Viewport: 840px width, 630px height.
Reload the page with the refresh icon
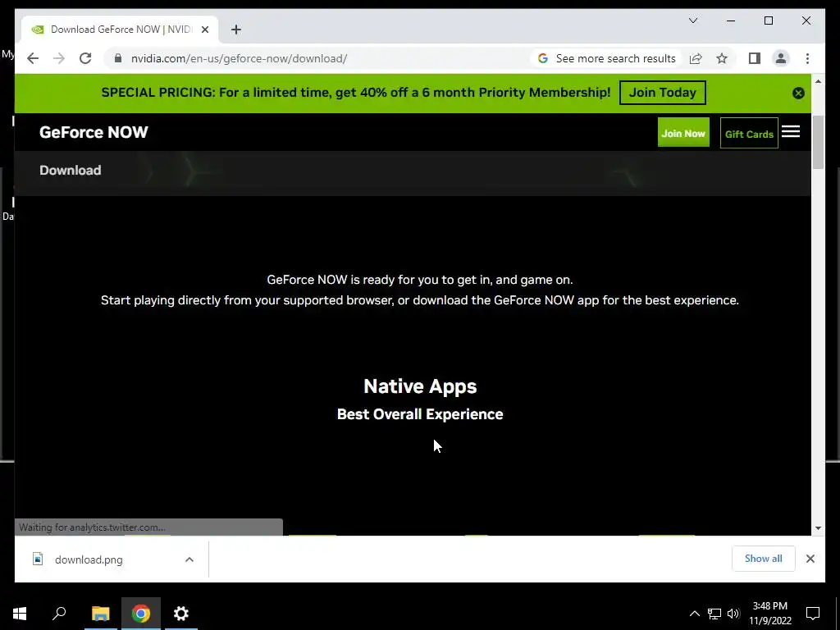(85, 58)
